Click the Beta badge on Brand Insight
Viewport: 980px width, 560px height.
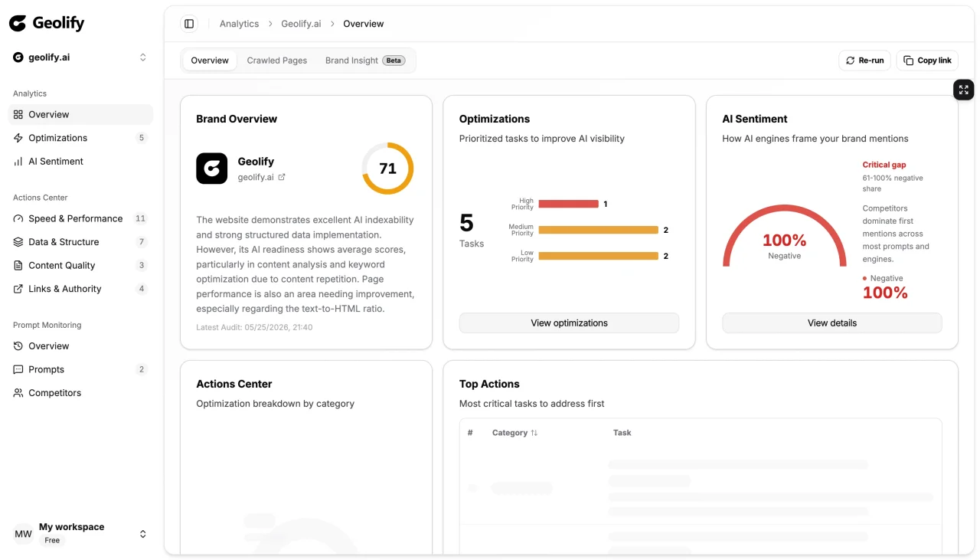click(394, 61)
